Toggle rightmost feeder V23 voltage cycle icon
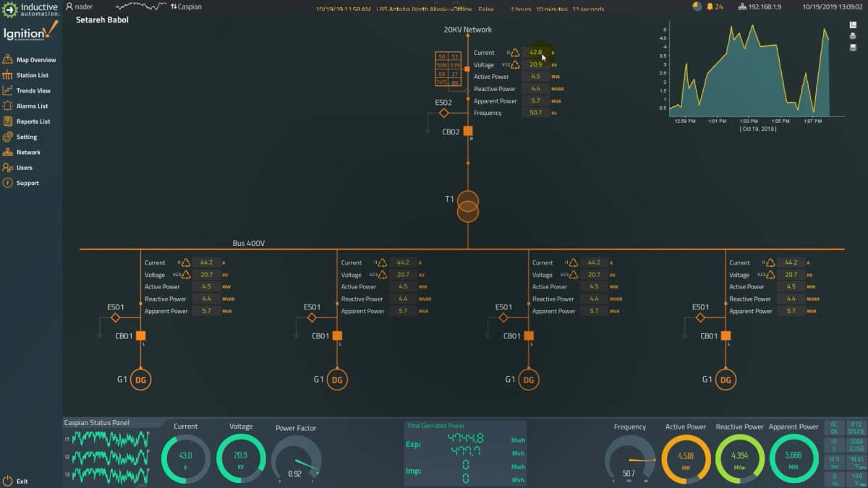 pos(771,275)
